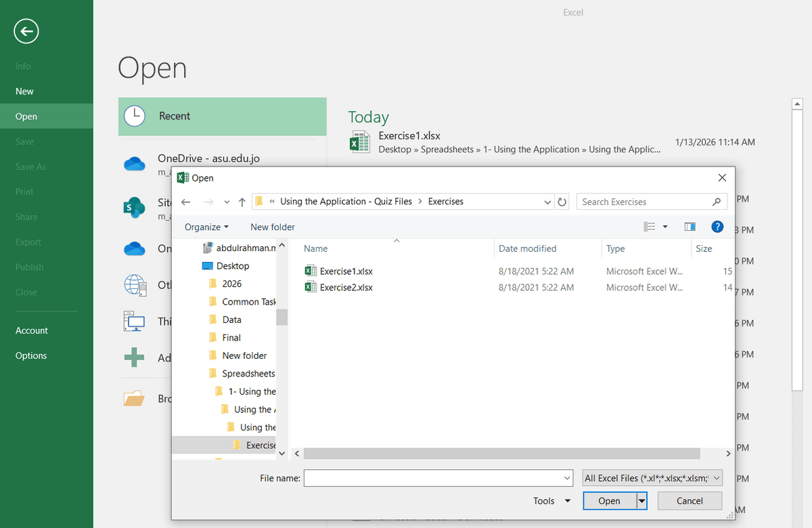Click the Excel file icon beside recent Exercise1.xlsx
The height and width of the screenshot is (528, 812).
click(x=359, y=142)
